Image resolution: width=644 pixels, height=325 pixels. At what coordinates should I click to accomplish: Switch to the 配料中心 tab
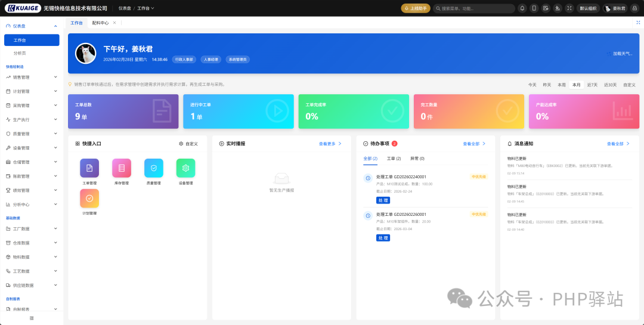pyautogui.click(x=100, y=23)
